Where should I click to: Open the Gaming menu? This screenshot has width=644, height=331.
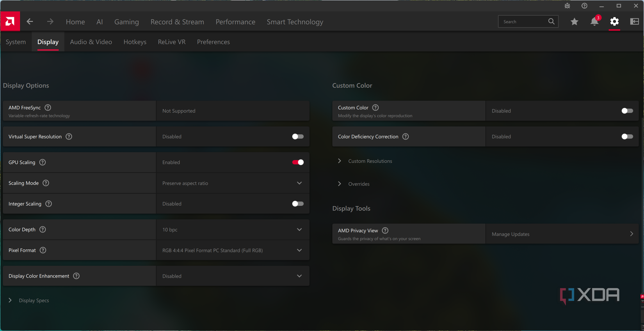[x=126, y=22]
